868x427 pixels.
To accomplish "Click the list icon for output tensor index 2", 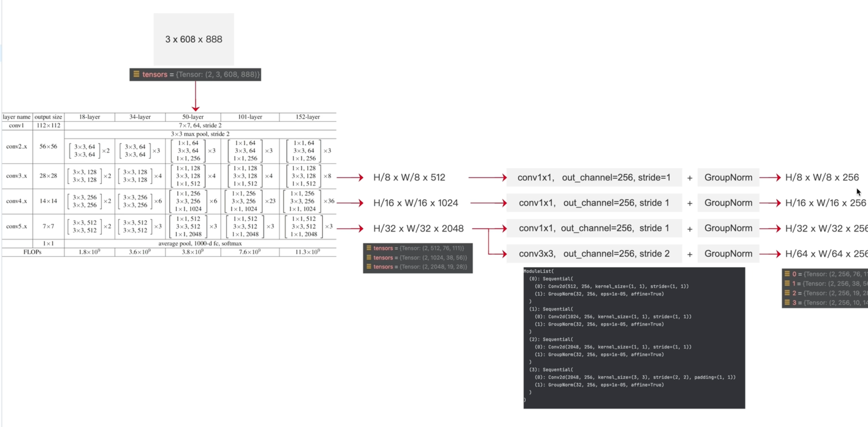I will point(787,293).
